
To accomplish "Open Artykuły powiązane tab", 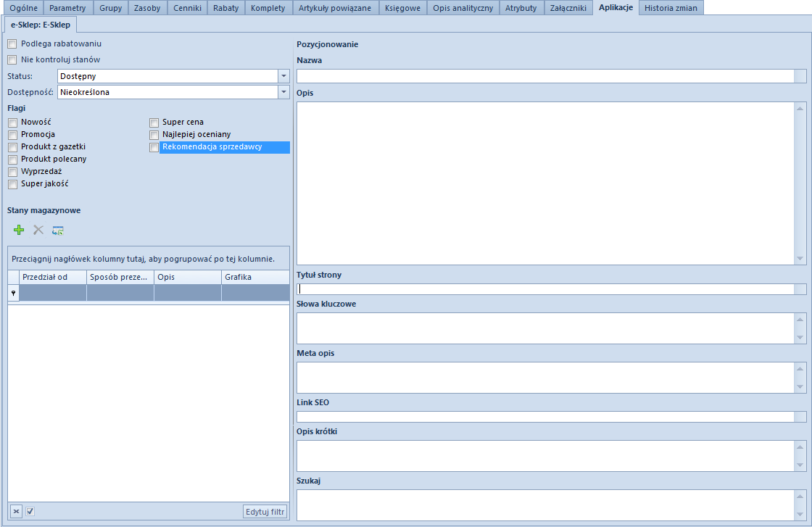I will tap(335, 8).
